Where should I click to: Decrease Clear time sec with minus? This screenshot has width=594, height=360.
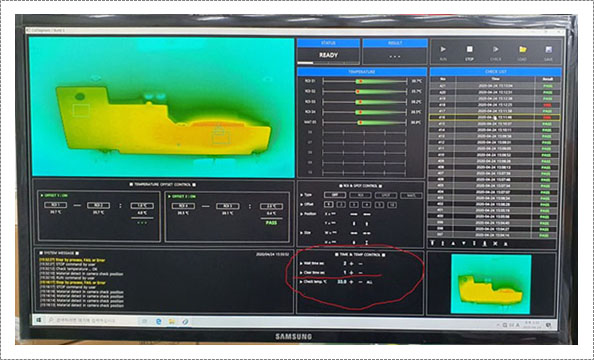click(360, 272)
